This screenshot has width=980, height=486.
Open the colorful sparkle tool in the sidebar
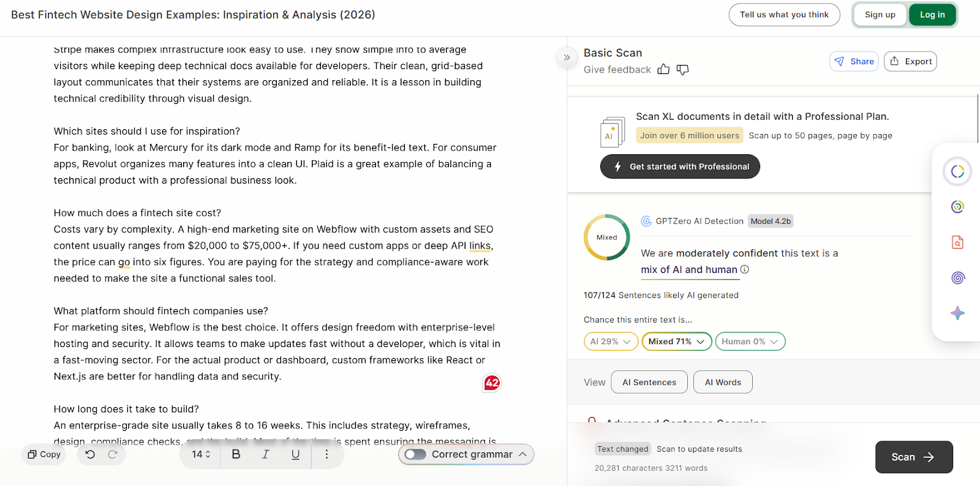click(958, 313)
